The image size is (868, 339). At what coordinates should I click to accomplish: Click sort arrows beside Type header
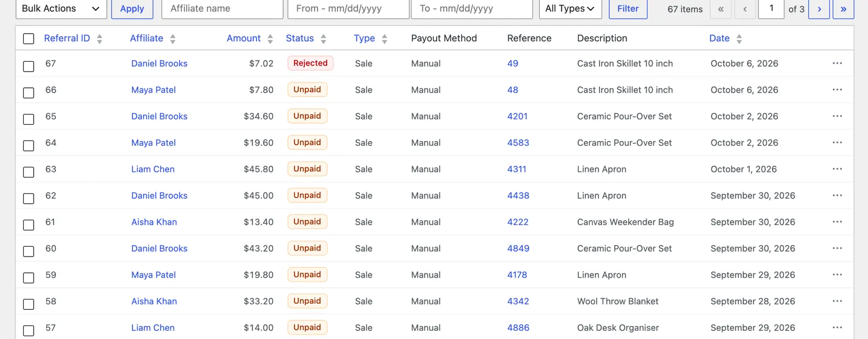click(385, 39)
